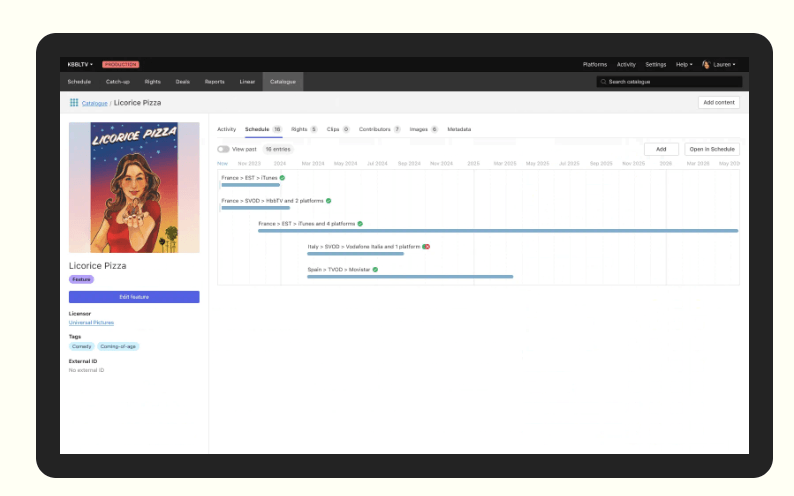The height and width of the screenshot is (496, 794).
Task: Click status icon on iTunes and 4 platforms
Action: pos(360,224)
